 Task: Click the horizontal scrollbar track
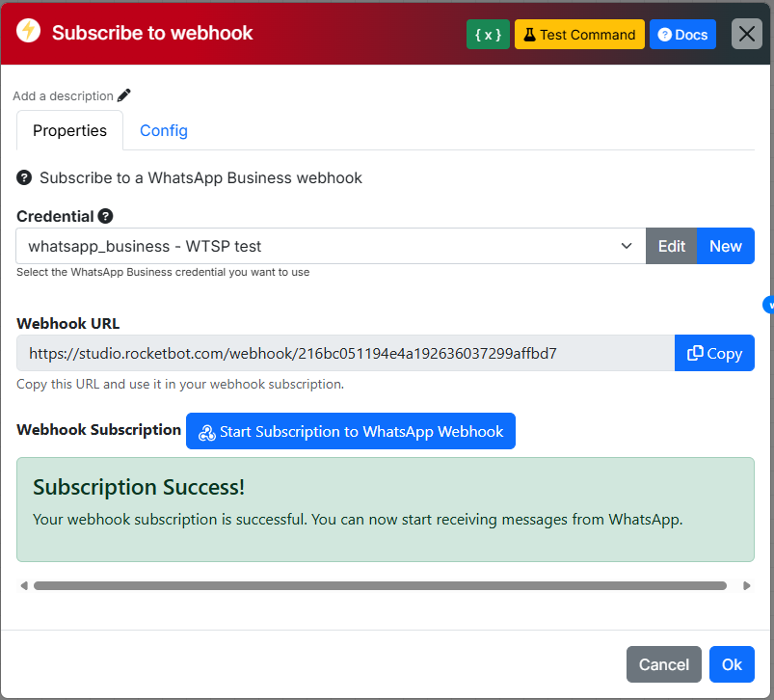pos(380,585)
